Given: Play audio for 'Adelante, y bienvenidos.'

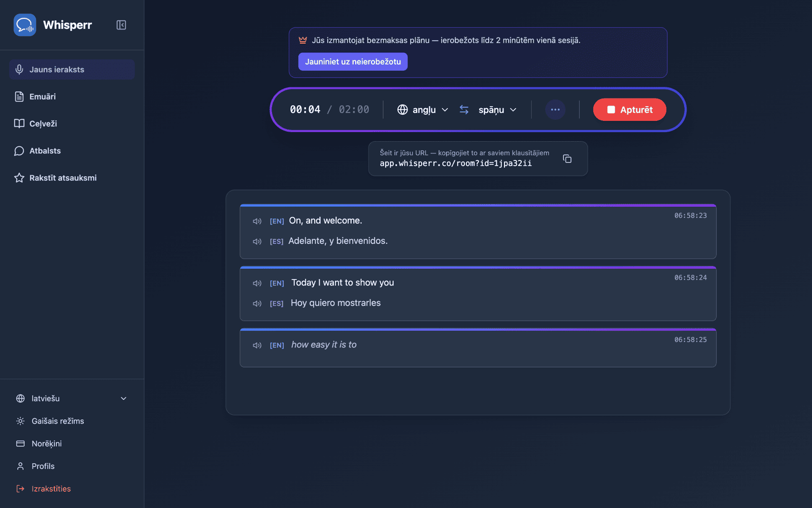Looking at the screenshot, I should coord(257,241).
